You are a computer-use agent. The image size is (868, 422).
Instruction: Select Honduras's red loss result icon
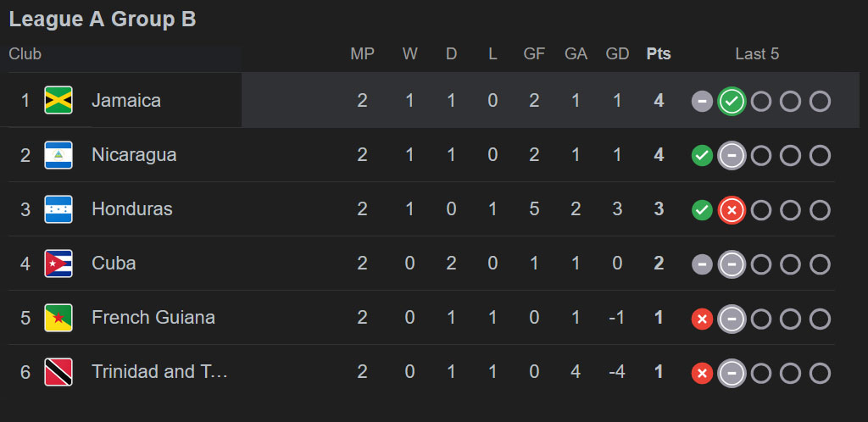tap(732, 210)
